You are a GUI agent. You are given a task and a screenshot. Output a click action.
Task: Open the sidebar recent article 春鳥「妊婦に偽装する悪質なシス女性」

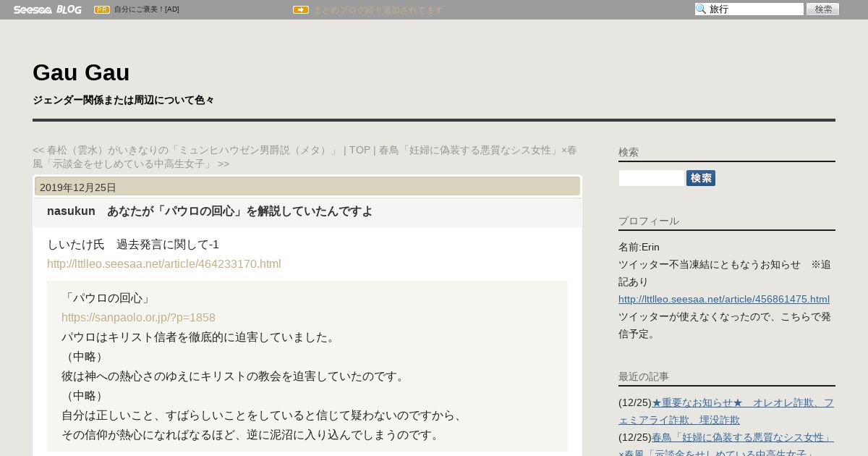(726, 446)
